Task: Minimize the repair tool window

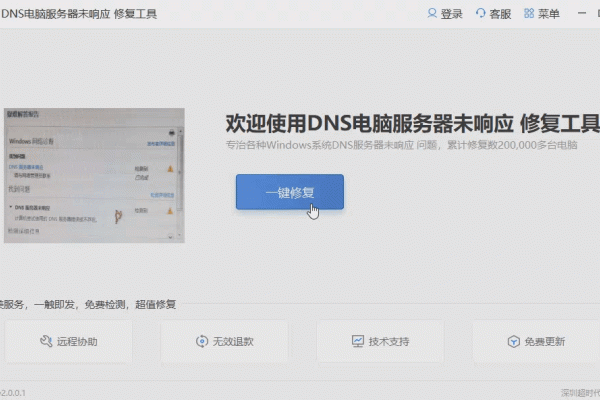Action: 582,13
